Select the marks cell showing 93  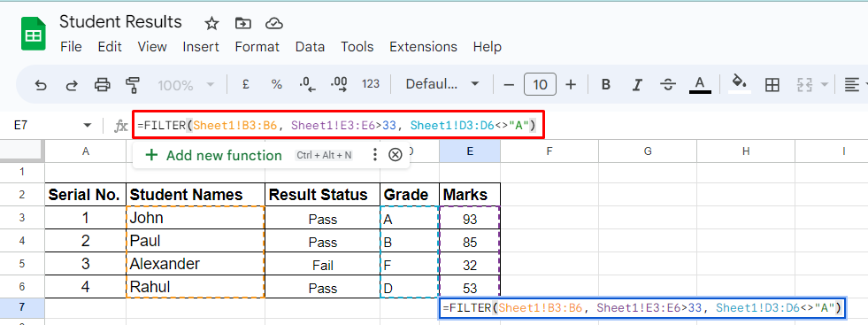[470, 218]
